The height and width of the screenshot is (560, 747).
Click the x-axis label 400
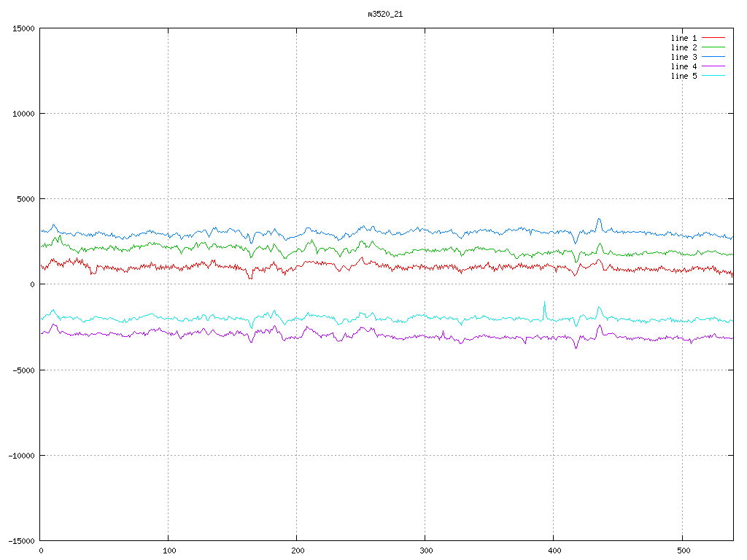pyautogui.click(x=554, y=551)
